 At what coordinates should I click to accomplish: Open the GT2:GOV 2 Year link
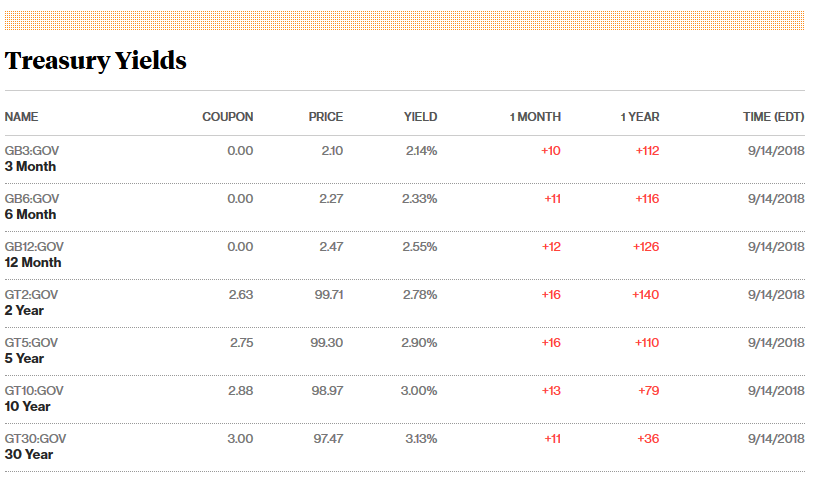(31, 302)
